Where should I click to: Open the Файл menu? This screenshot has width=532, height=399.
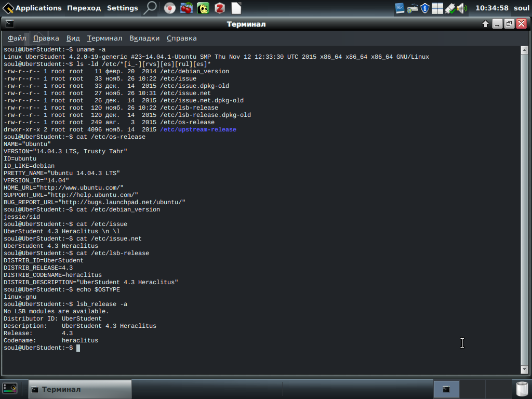click(x=17, y=38)
